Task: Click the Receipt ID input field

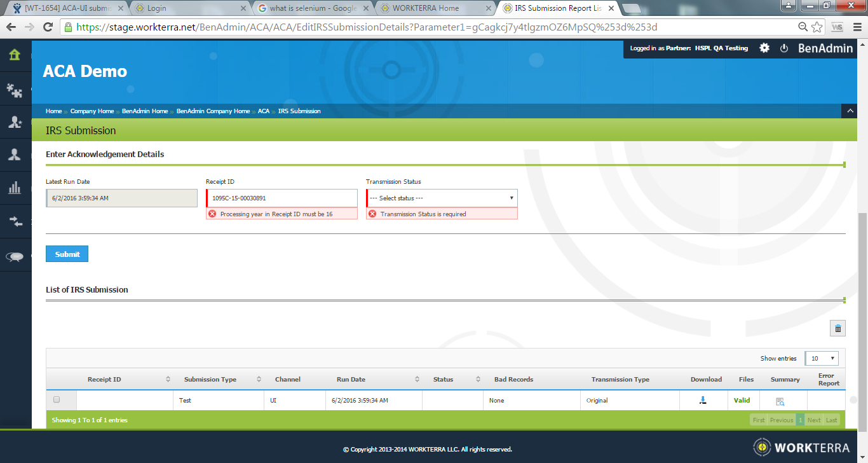Action: tap(282, 198)
